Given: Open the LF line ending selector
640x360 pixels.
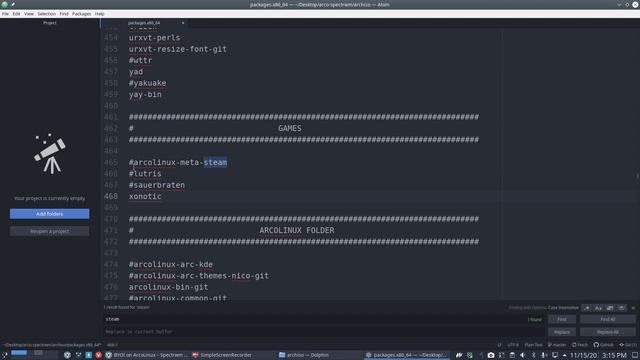Looking at the screenshot, I should click(x=499, y=345).
